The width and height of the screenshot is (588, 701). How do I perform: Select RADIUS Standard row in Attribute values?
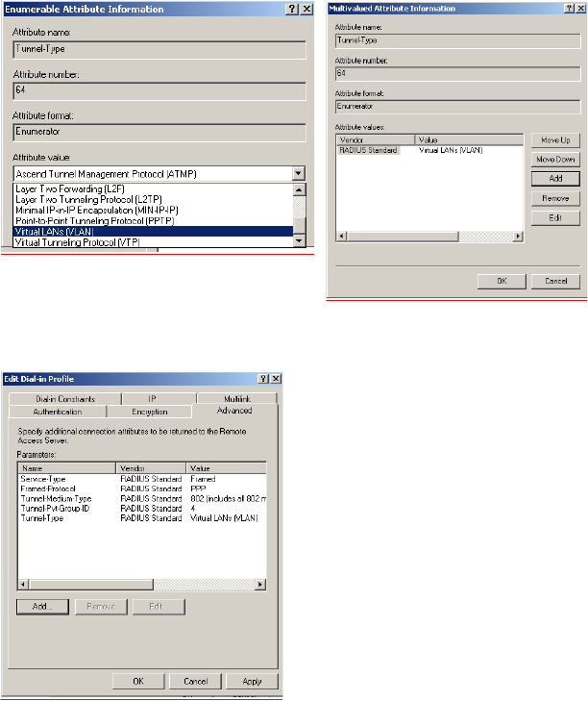[429, 151]
